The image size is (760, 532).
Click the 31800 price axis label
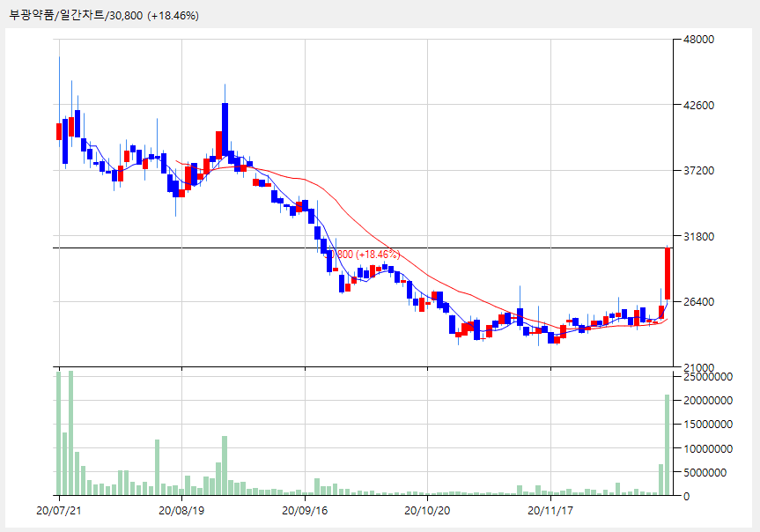(698, 237)
